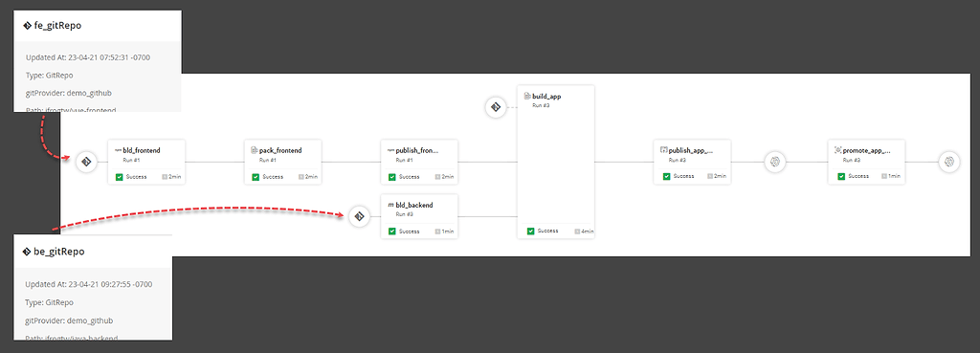
Task: Open the pack_frontend step card
Action: click(282, 162)
